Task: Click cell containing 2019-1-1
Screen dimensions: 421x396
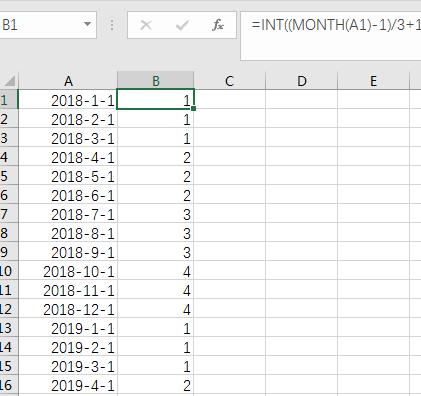Action: [x=68, y=328]
